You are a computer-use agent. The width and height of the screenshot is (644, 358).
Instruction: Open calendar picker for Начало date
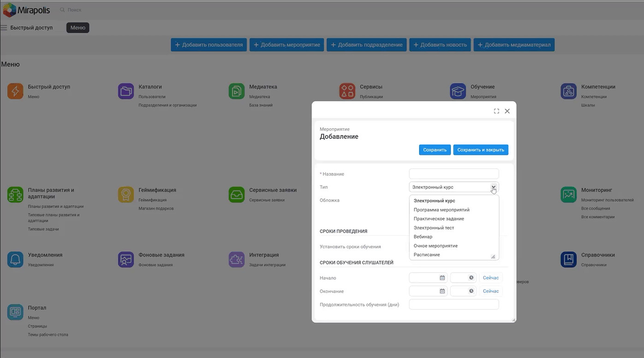442,278
